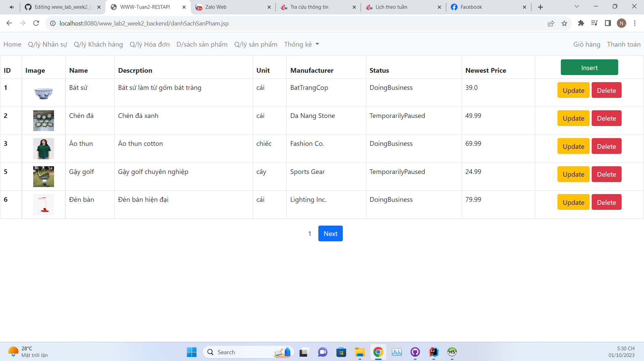
Task: Click the Áo thun product thumbnail
Action: point(43,148)
